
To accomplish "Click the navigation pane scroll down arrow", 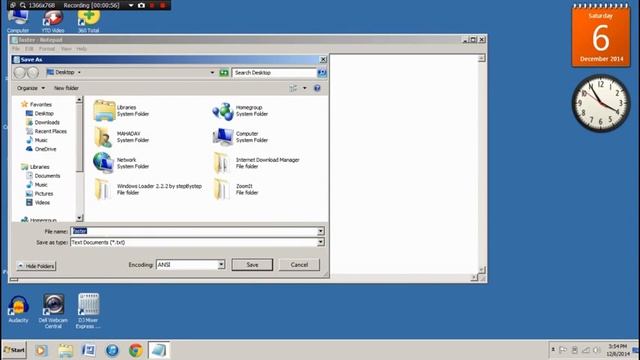I will point(79,218).
